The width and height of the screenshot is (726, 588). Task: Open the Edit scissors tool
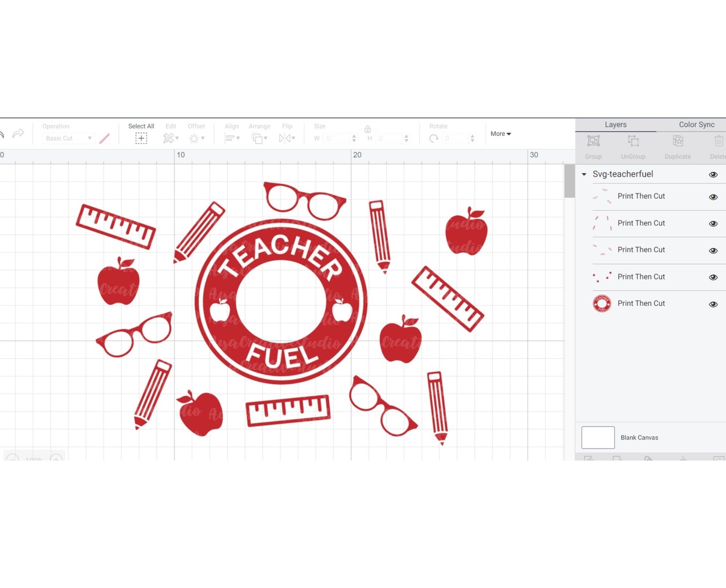point(168,138)
